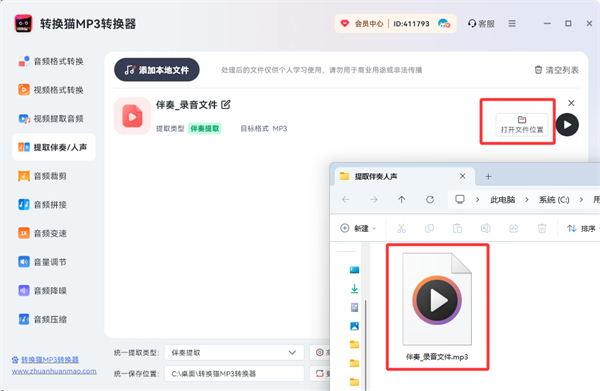Click the Copy icon in Explorer
The image size is (600, 391).
tap(429, 228)
